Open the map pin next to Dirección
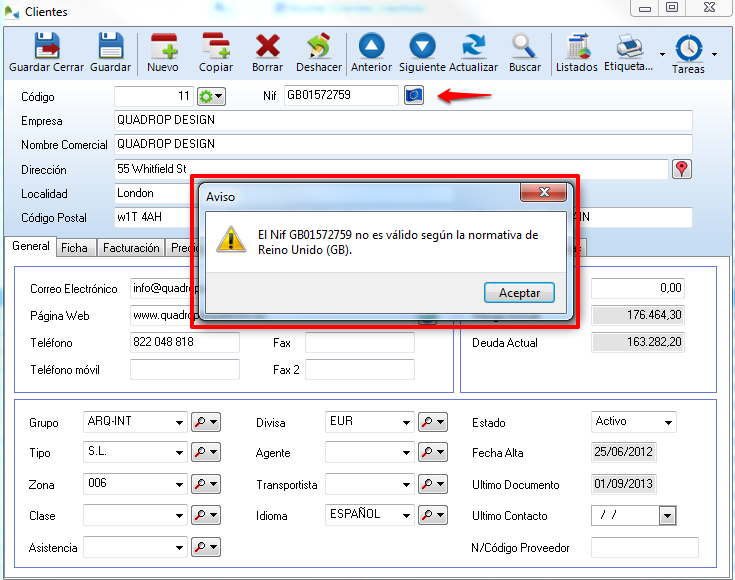 click(x=682, y=169)
